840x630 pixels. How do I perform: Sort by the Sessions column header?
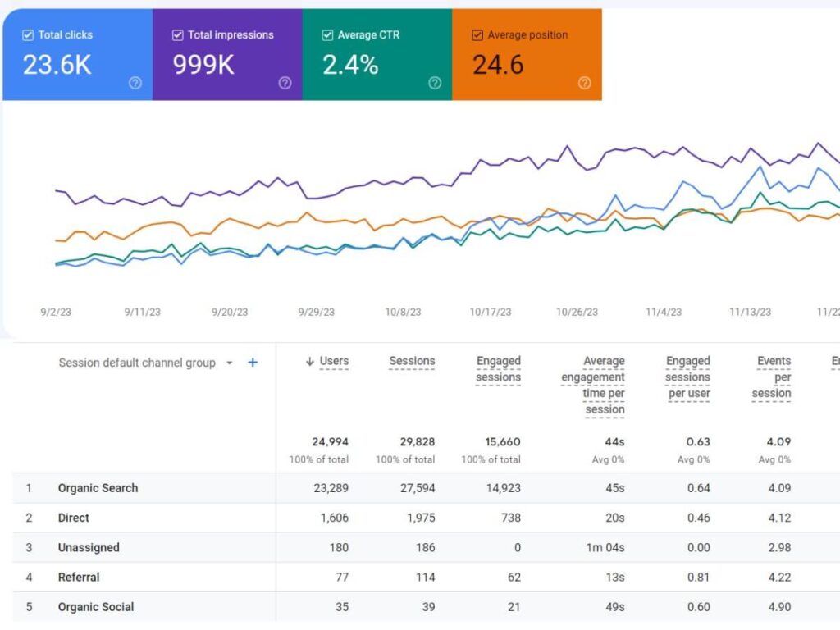pyautogui.click(x=412, y=362)
